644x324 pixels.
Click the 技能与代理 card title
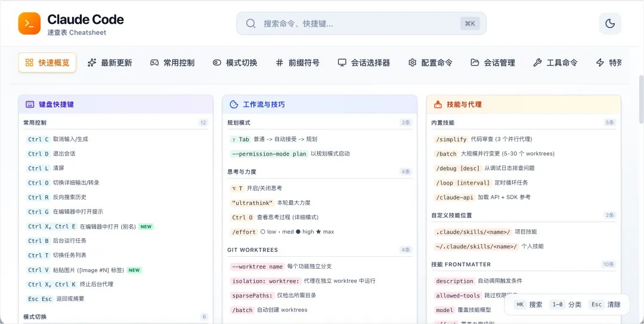464,105
